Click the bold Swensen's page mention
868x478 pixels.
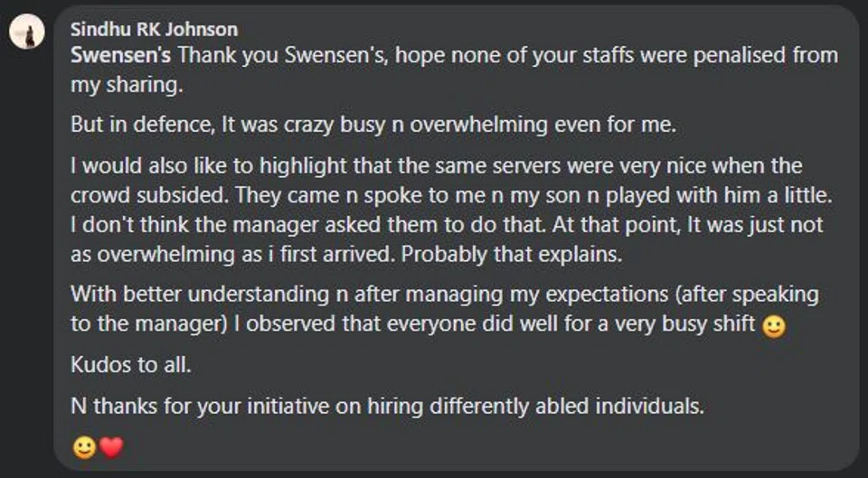coord(120,54)
